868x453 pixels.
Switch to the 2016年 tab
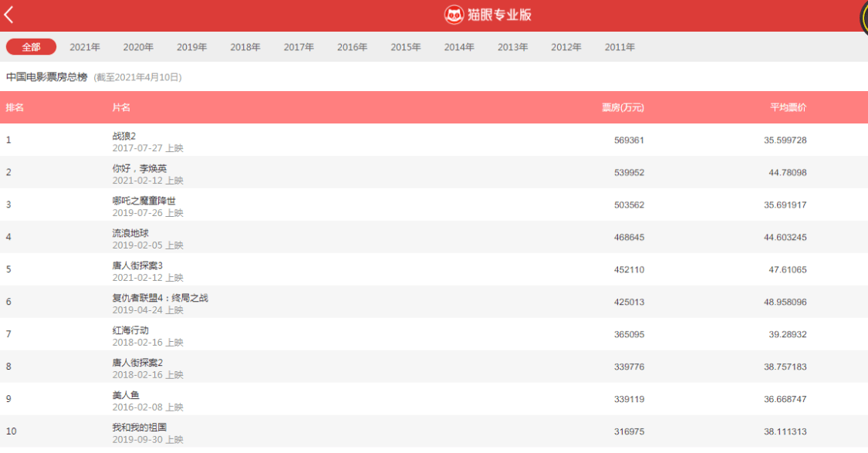[x=352, y=47]
